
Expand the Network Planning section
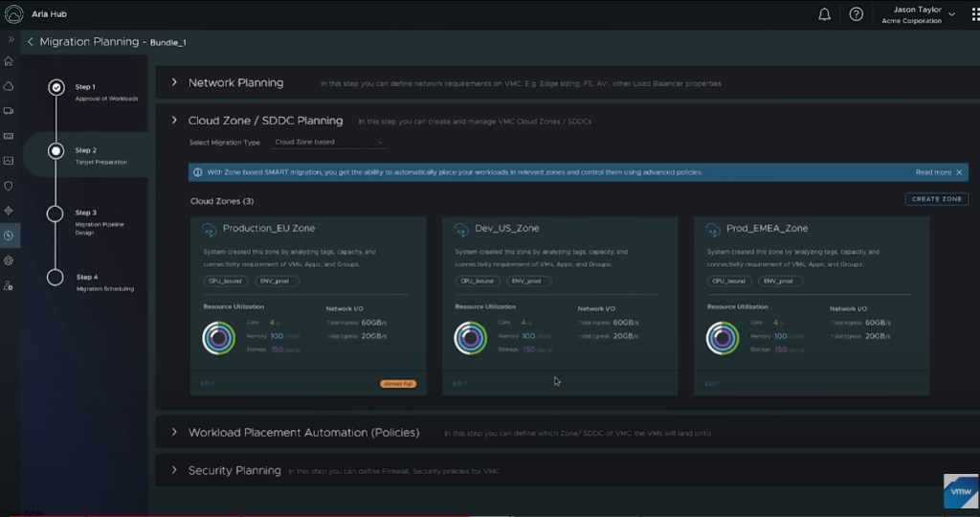point(174,82)
